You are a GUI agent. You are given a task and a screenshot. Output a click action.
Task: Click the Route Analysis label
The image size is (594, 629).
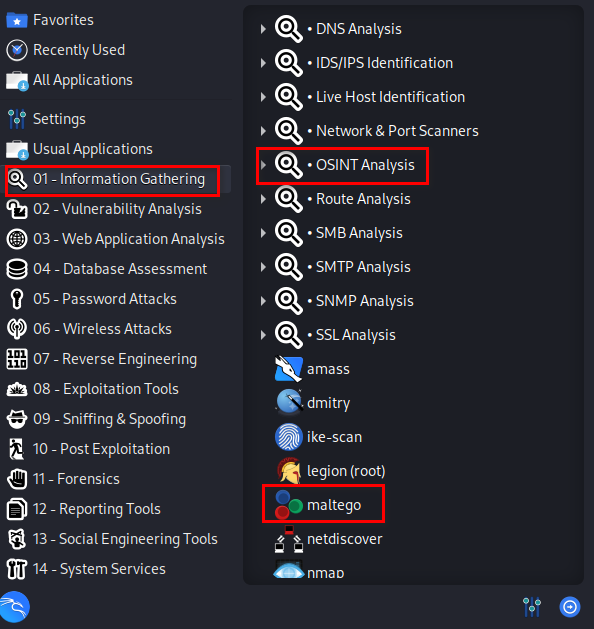(x=363, y=199)
